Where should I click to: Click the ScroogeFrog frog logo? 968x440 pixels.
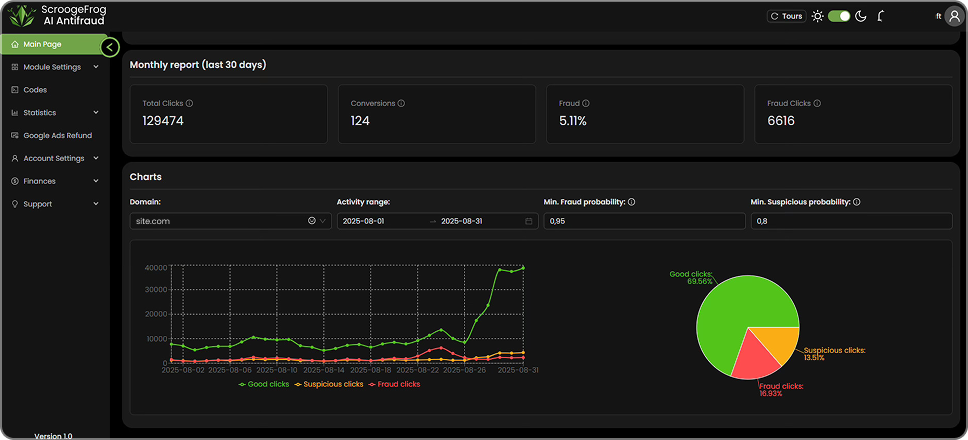19,16
